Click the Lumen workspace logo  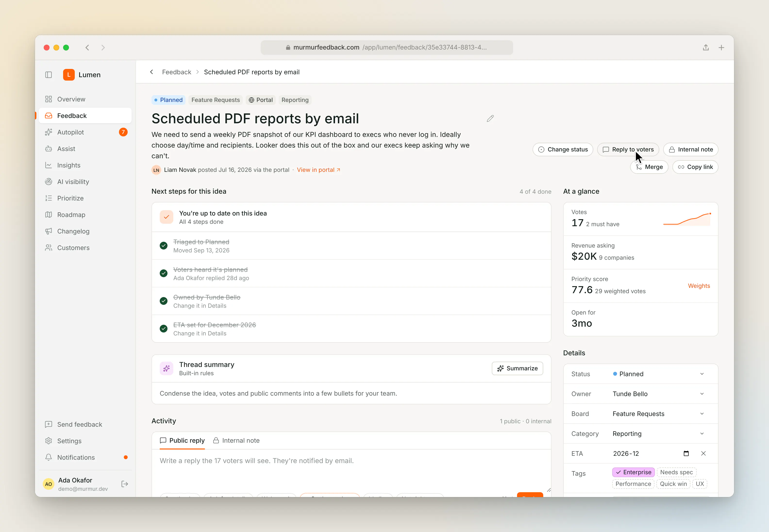pos(69,75)
